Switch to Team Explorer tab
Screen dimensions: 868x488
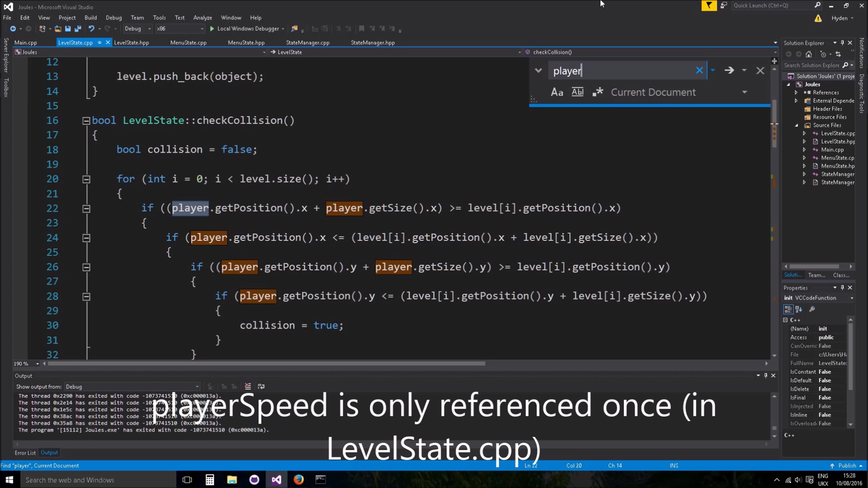[817, 275]
